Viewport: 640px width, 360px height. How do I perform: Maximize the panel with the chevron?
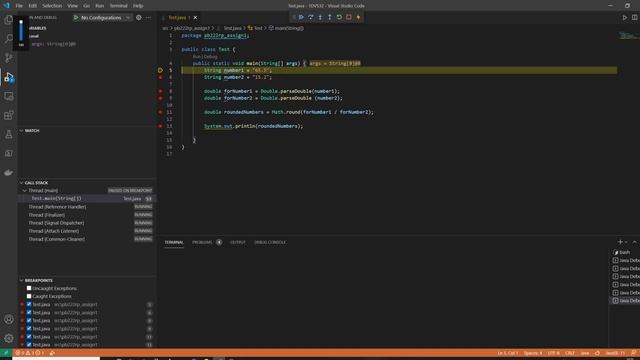point(635,242)
